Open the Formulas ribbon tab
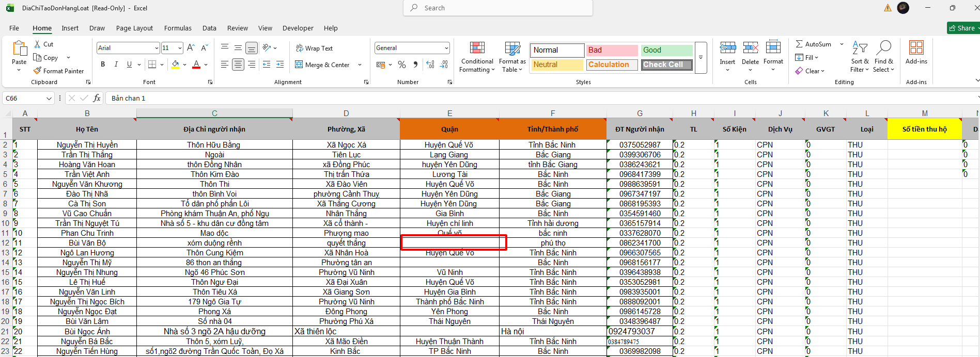The width and height of the screenshot is (980, 357). (x=178, y=28)
